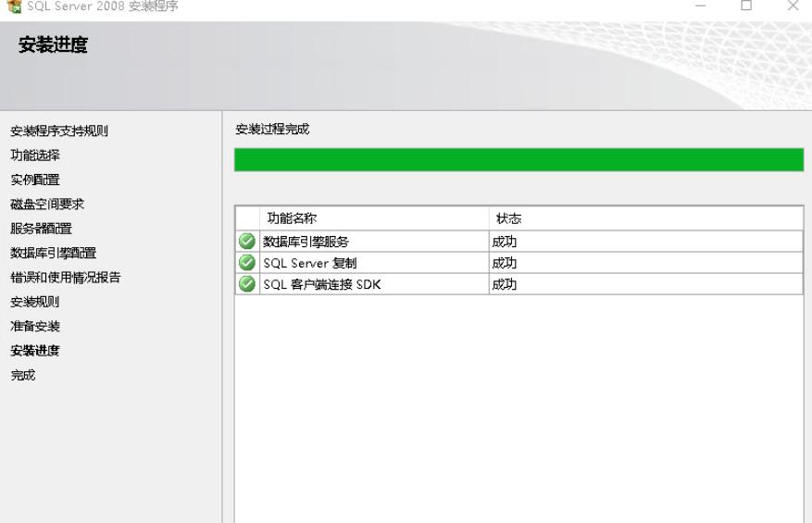Select the 服务器配置 step
The height and width of the screenshot is (523, 812).
point(41,229)
